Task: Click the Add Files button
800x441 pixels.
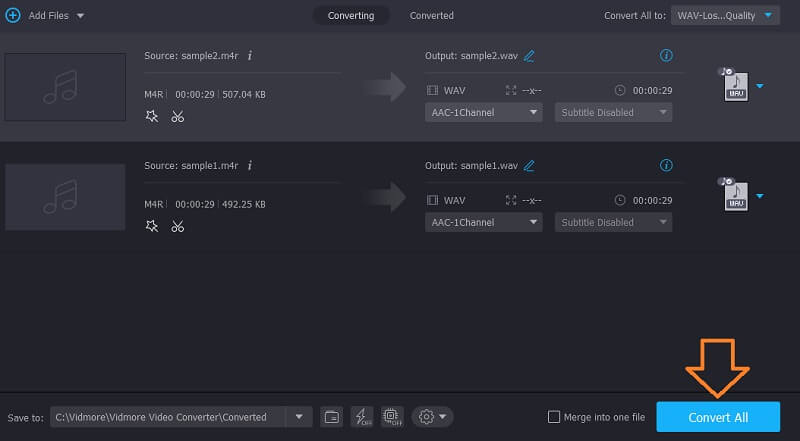Action: 45,15
